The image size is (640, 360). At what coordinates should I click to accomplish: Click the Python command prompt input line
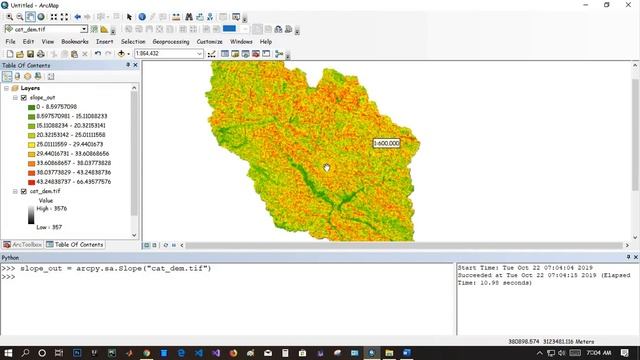(x=228, y=277)
